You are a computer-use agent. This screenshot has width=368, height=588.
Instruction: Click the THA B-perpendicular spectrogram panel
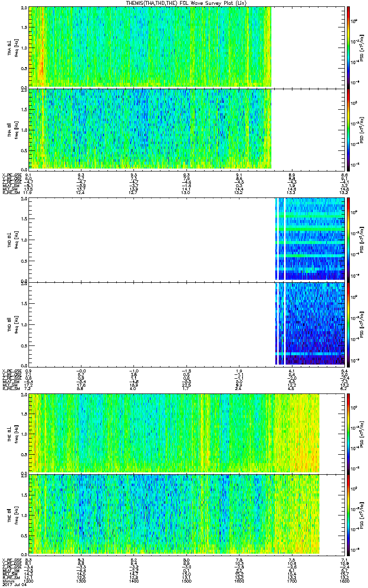[186, 47]
